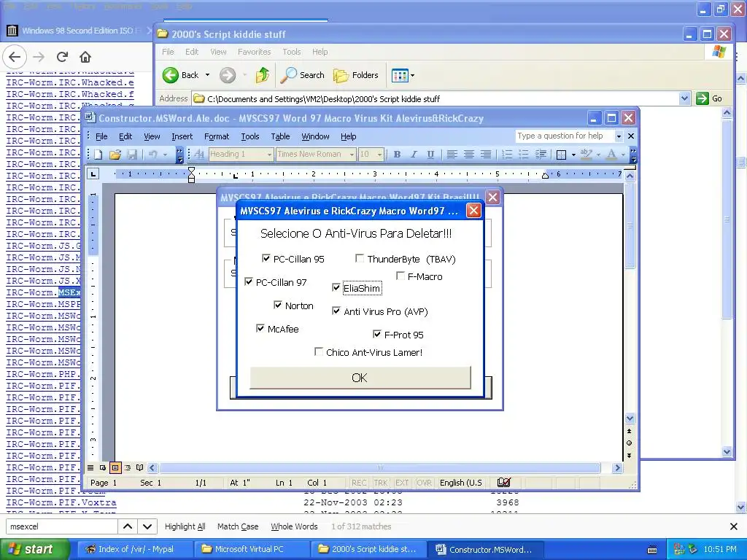Uncheck the PC-Cillan 97 checkbox

pos(248,282)
